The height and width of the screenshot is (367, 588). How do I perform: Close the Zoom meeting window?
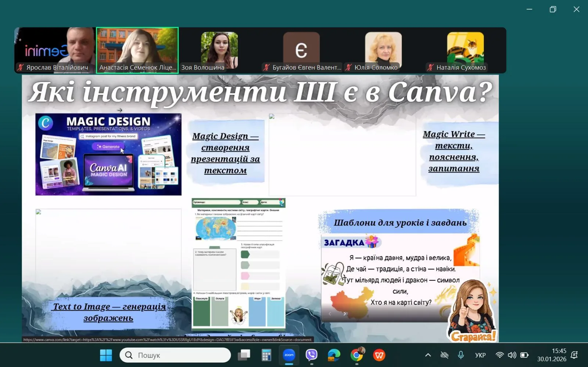pyautogui.click(x=576, y=9)
